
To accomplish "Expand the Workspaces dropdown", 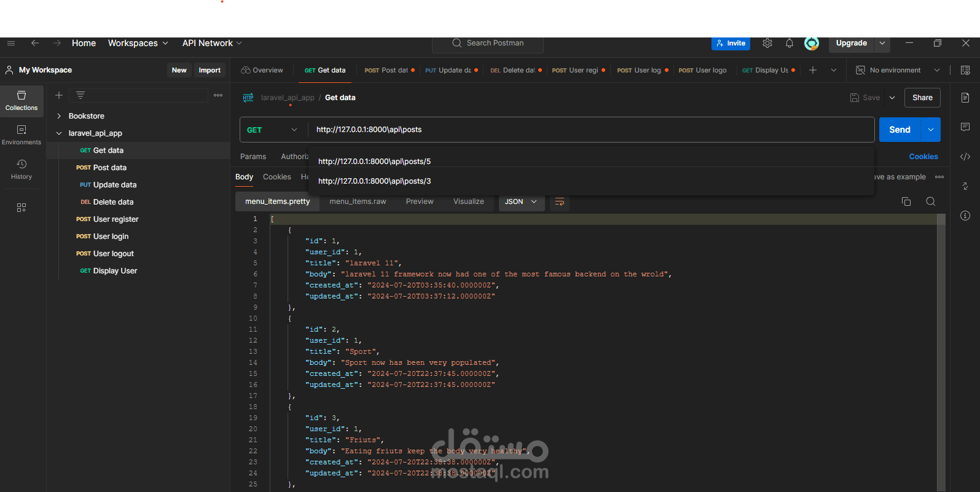I will (x=138, y=43).
